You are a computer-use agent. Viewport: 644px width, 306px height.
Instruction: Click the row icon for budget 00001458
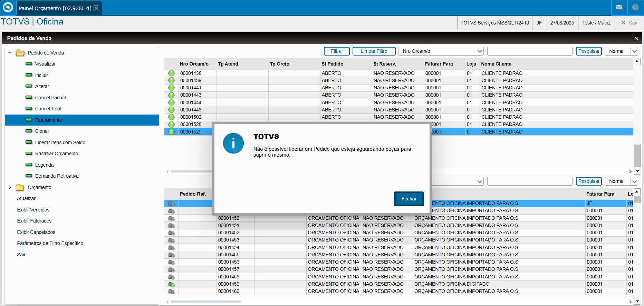(x=171, y=277)
